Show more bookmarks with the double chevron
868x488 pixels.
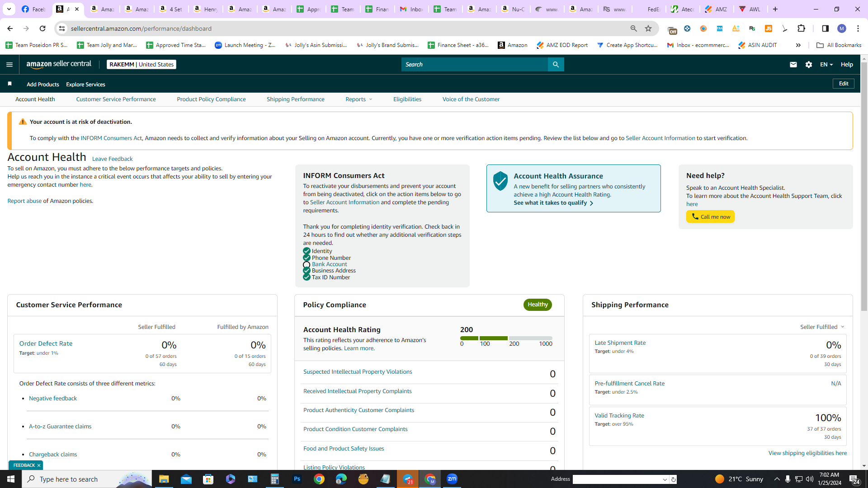[x=798, y=45]
